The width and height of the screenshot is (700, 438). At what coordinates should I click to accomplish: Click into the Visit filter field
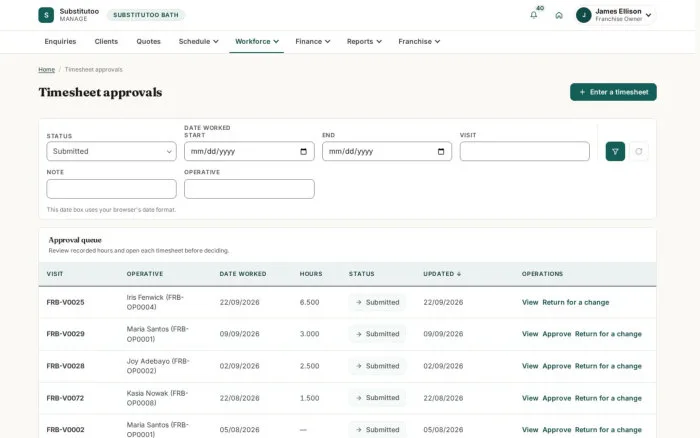525,151
